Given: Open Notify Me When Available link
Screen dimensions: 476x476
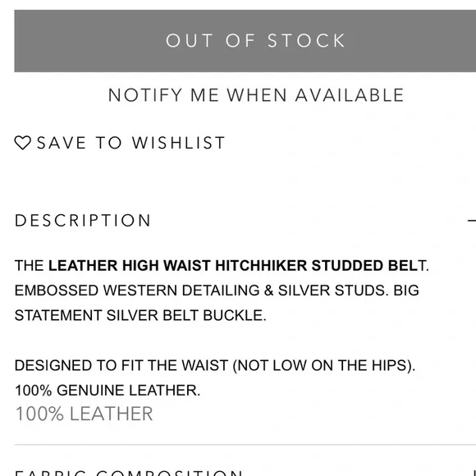Looking at the screenshot, I should pos(256,95).
